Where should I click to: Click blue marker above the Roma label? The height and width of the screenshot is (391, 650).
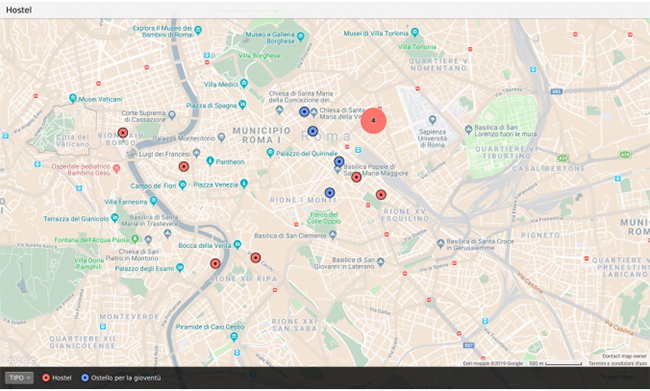(313, 131)
